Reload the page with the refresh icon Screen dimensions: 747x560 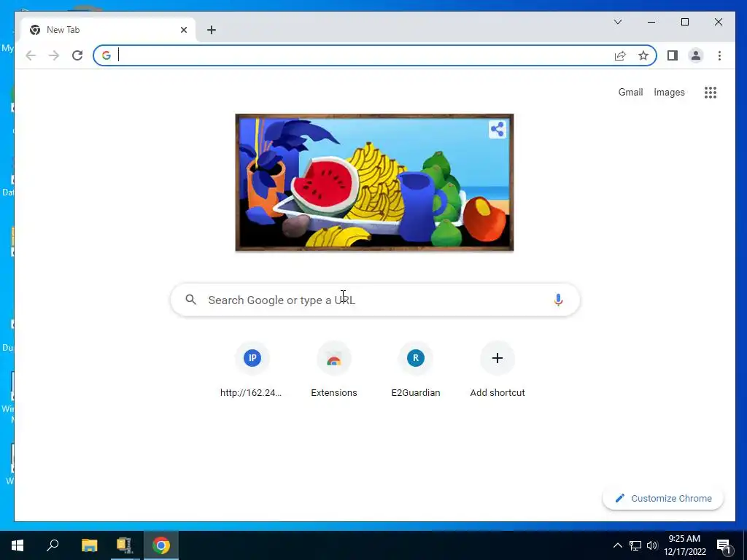[77, 55]
